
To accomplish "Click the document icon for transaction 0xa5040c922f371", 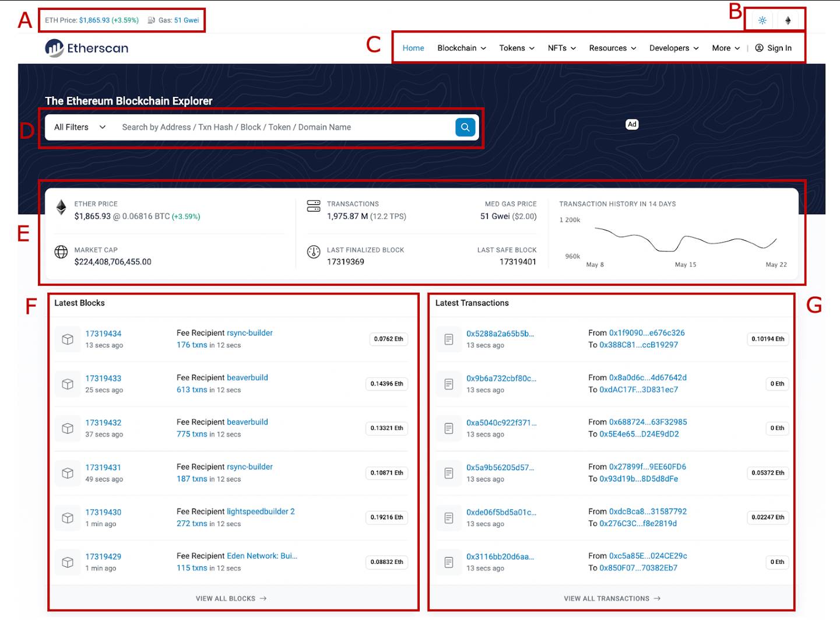I will [449, 428].
